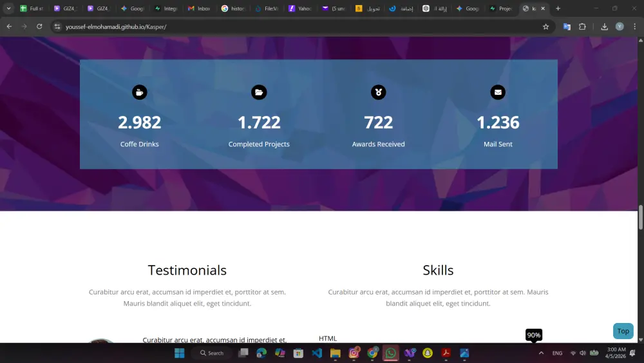
Task: Open the tab search dropdown arrow
Action: [8, 8]
